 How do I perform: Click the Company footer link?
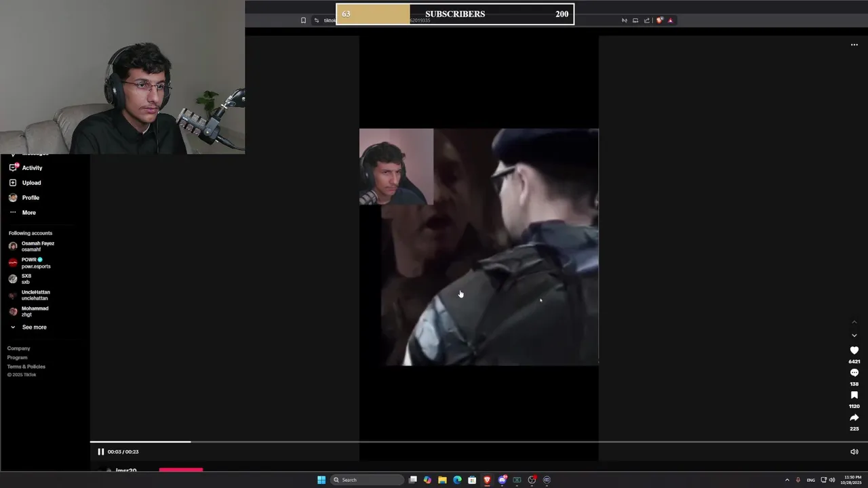pos(19,348)
